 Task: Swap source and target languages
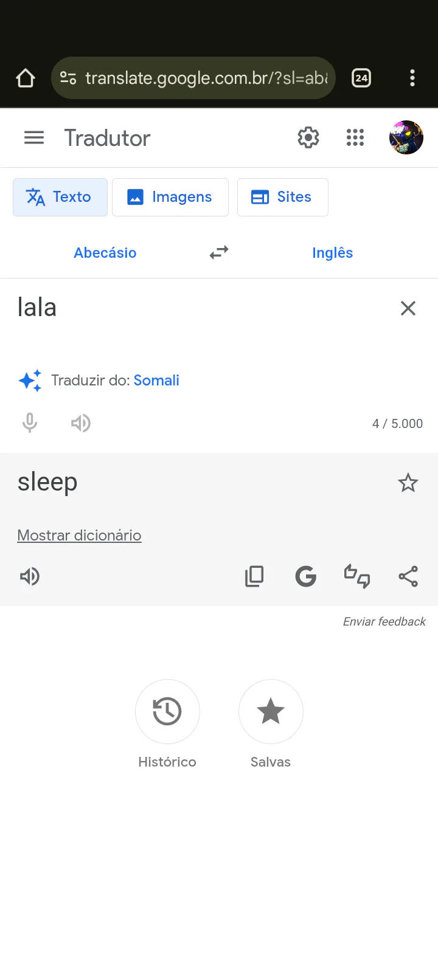[219, 252]
